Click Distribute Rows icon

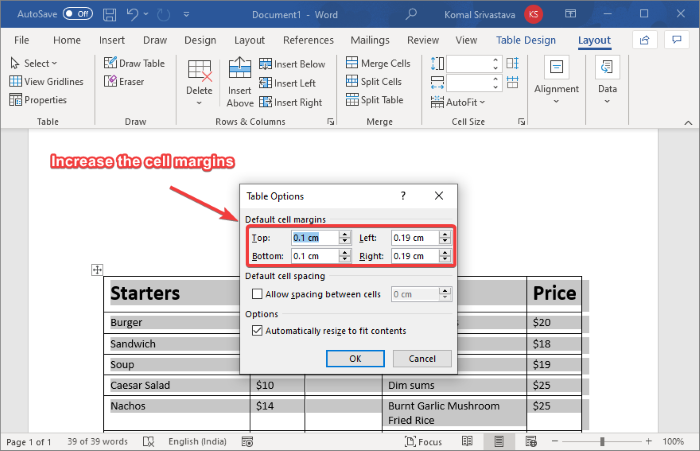512,63
